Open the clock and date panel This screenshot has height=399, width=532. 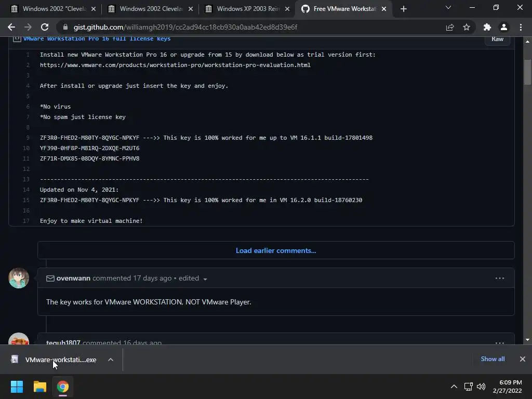[508, 387]
